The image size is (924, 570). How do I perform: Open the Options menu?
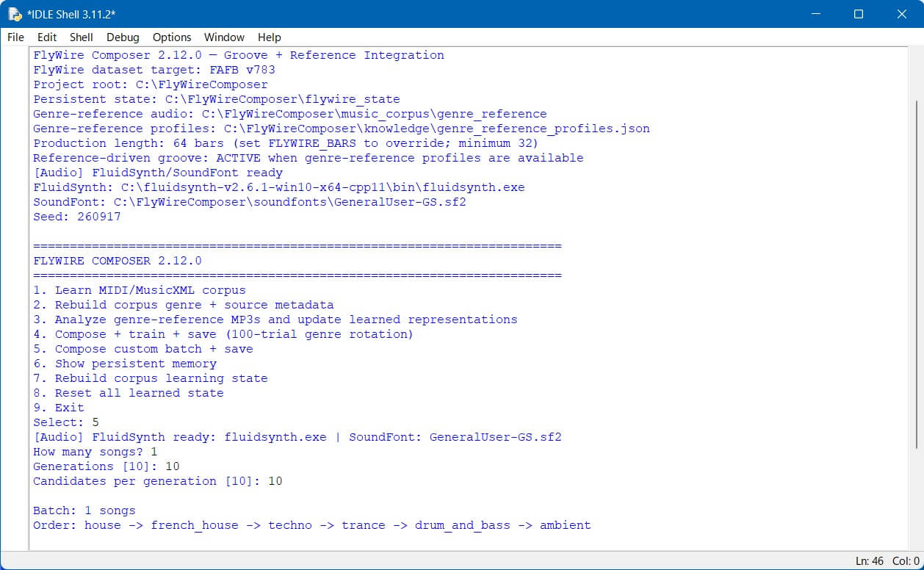172,37
